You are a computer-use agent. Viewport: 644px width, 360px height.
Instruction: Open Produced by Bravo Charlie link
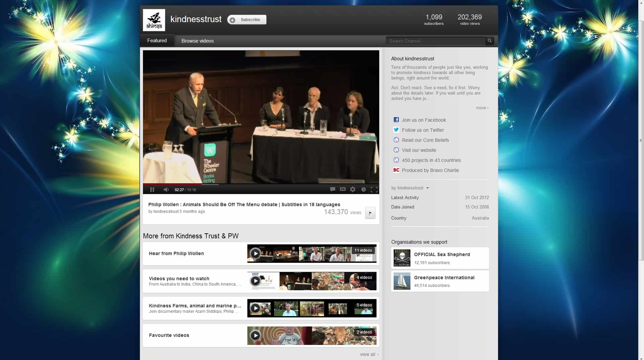click(x=430, y=170)
